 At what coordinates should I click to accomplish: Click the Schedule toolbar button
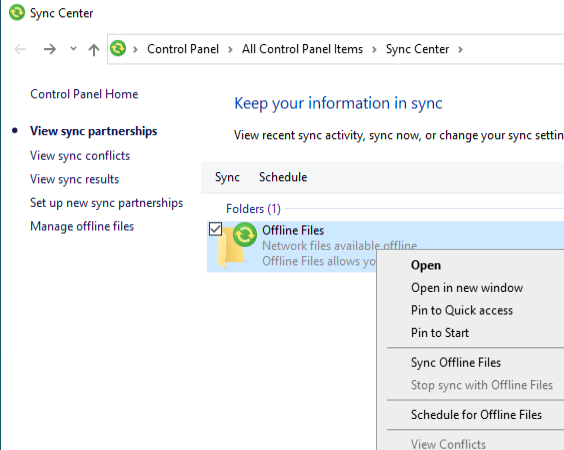point(283,177)
